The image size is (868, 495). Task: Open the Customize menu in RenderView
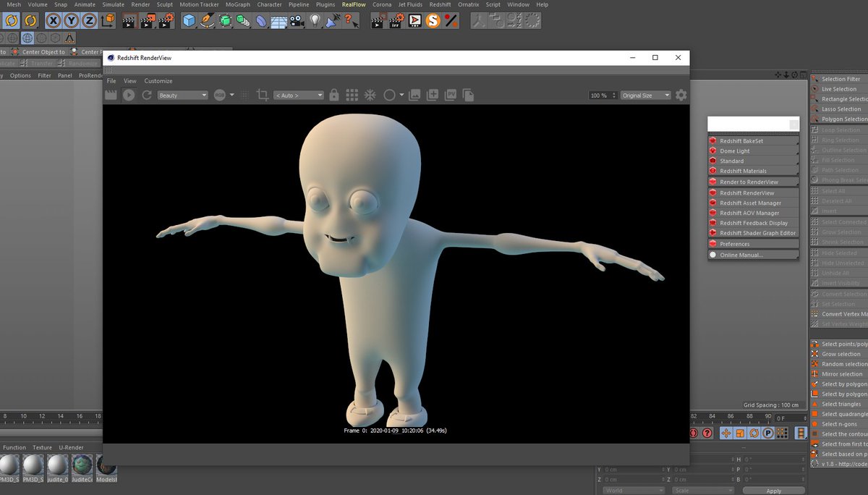pyautogui.click(x=158, y=80)
